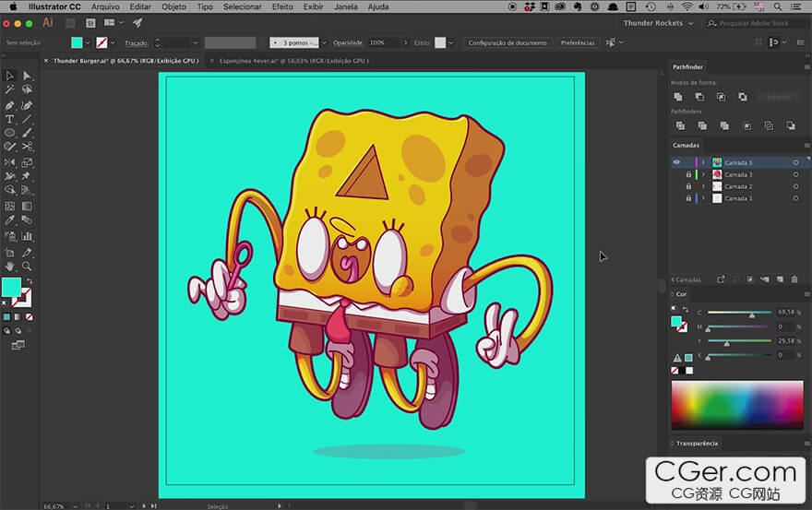Click the Divide pathfinder icon
The width and height of the screenshot is (812, 510).
tap(680, 125)
